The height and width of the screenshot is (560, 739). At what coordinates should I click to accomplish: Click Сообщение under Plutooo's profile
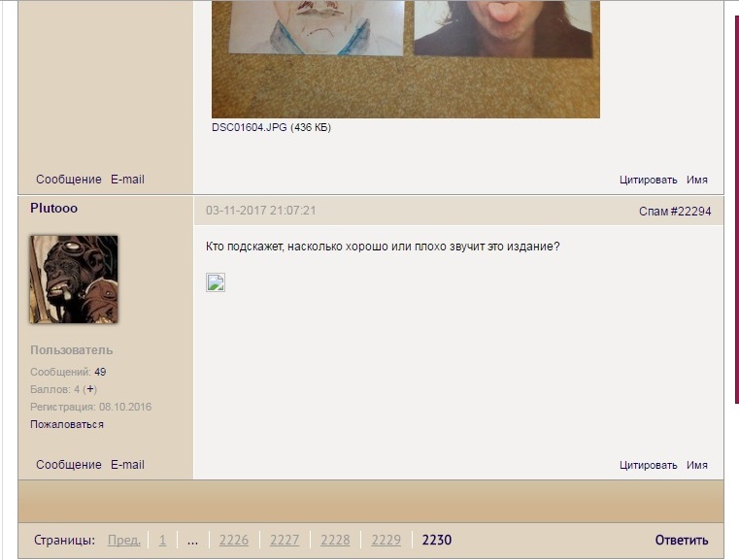[69, 465]
